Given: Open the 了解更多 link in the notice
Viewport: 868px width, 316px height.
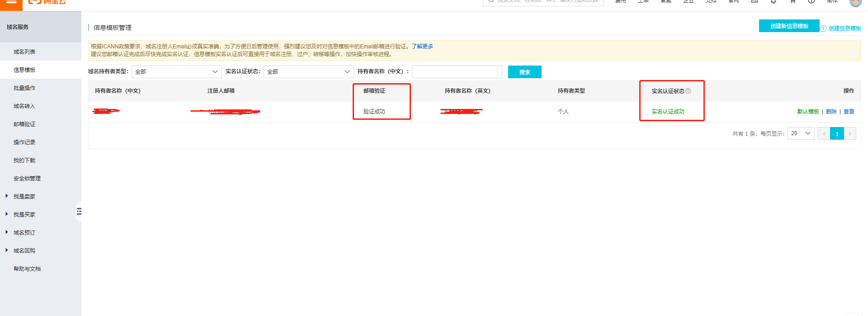Looking at the screenshot, I should (x=422, y=46).
